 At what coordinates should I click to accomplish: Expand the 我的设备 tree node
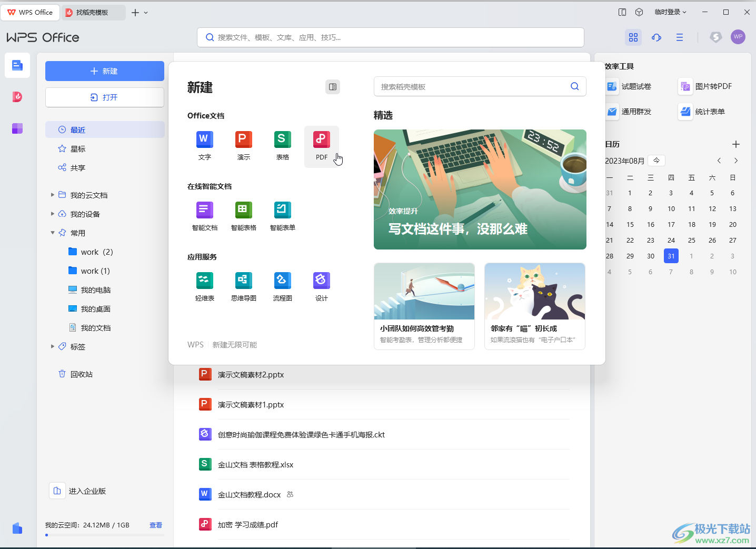(x=52, y=214)
